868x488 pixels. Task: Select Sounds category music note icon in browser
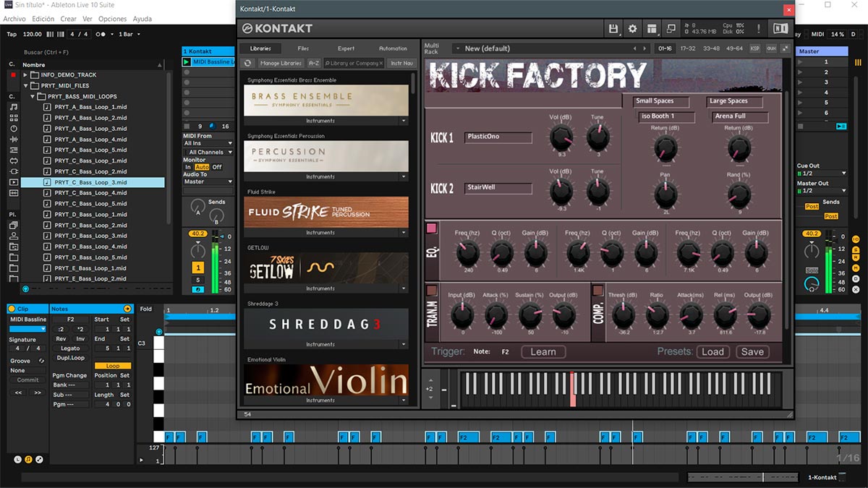click(14, 107)
